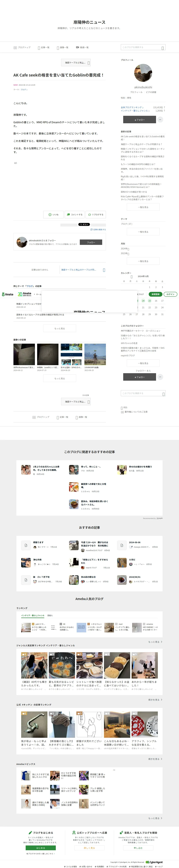Open コメントする under the article
Screen dimensions: 179x868
tap(74, 214)
